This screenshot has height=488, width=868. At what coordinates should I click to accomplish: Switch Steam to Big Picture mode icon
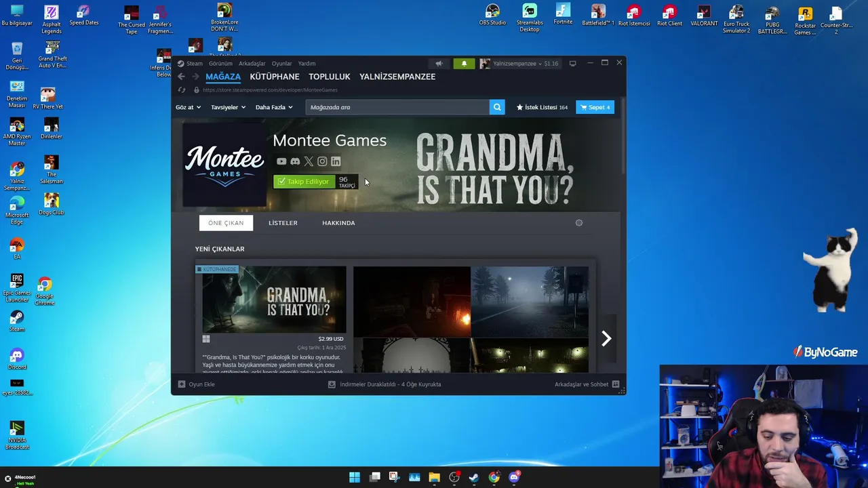[572, 63]
